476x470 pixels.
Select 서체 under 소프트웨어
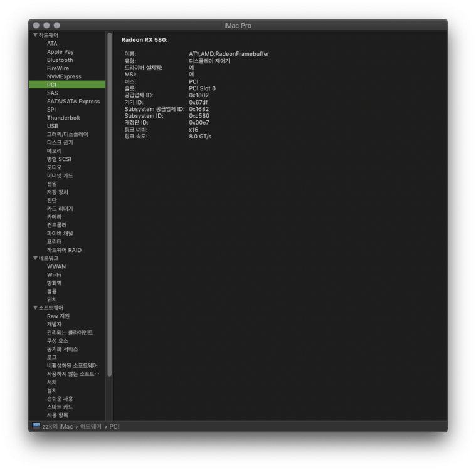click(x=51, y=382)
